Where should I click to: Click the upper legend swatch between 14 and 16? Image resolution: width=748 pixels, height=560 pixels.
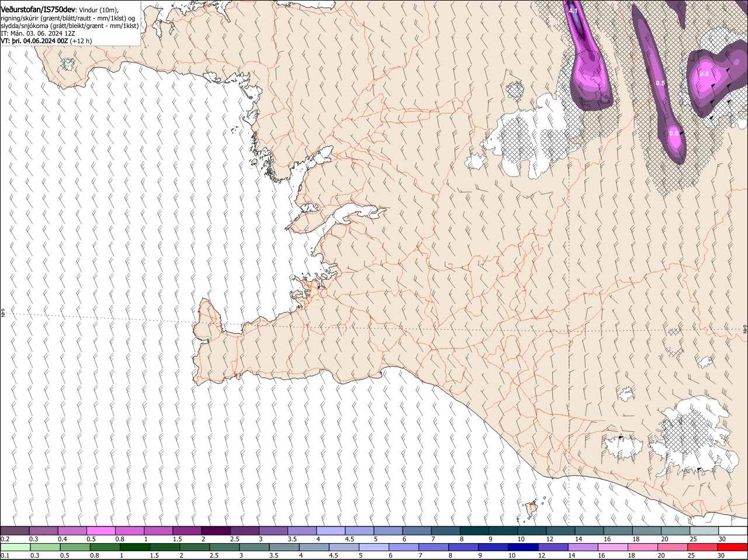pyautogui.click(x=590, y=531)
